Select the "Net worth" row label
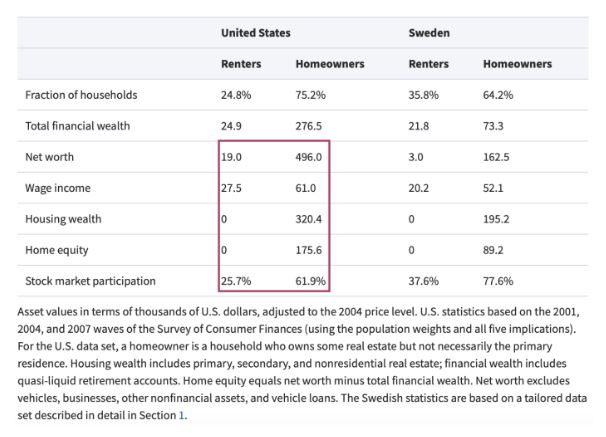Viewport: 606px width, 437px height. pyautogui.click(x=50, y=157)
